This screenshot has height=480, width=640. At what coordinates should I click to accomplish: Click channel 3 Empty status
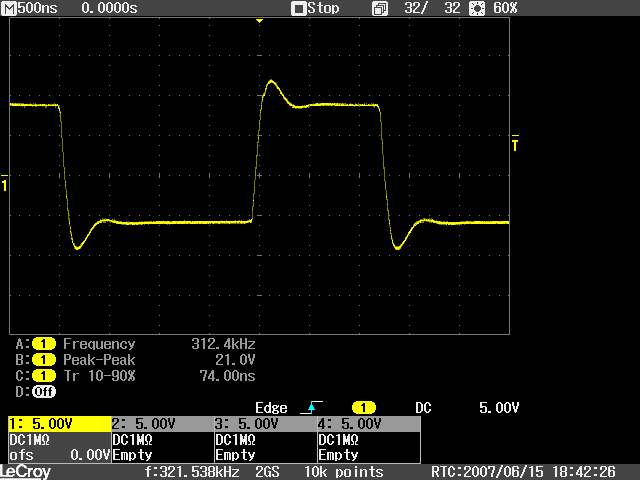[235, 455]
